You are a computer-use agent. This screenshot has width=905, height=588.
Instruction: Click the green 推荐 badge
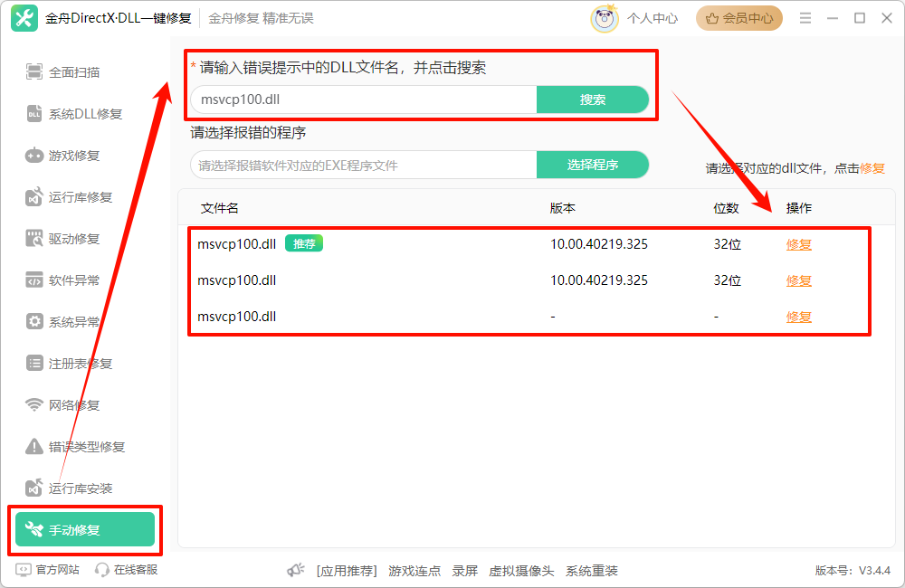click(304, 243)
